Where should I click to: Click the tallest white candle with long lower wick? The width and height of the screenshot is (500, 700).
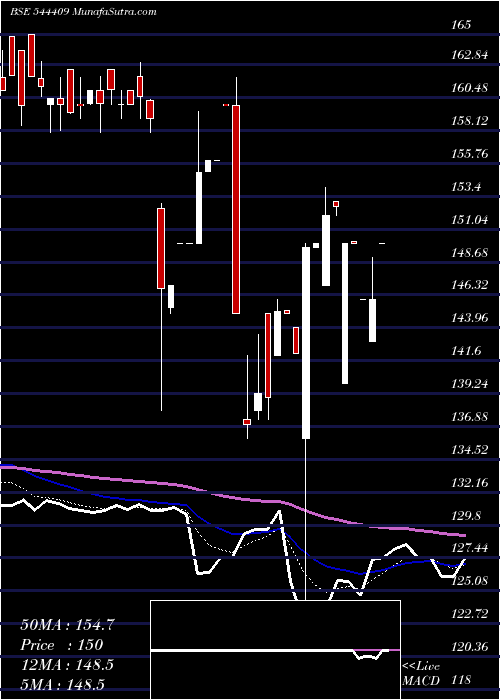306,343
